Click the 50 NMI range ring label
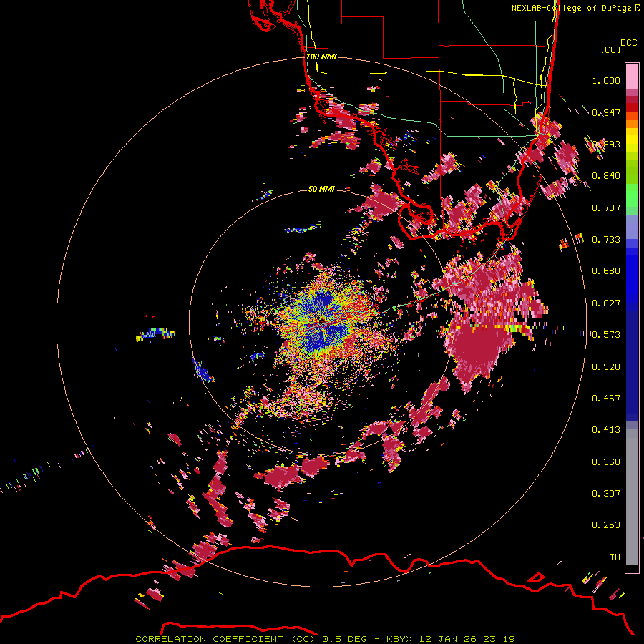 [x=321, y=189]
